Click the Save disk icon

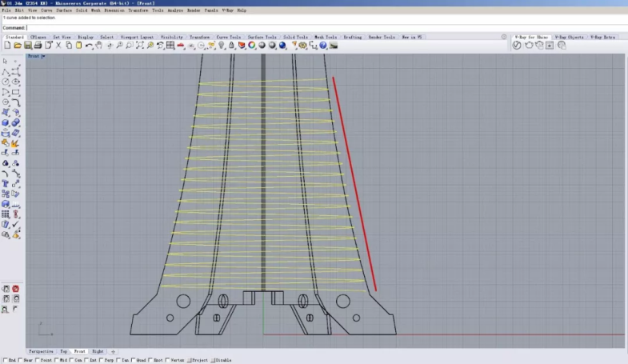(x=27, y=46)
